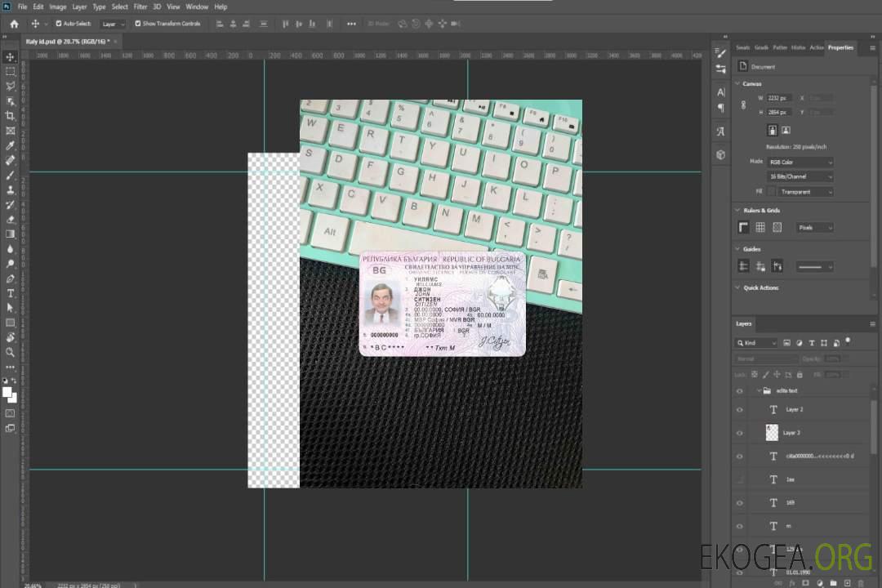Open the Pixels units dropdown

[x=814, y=227]
